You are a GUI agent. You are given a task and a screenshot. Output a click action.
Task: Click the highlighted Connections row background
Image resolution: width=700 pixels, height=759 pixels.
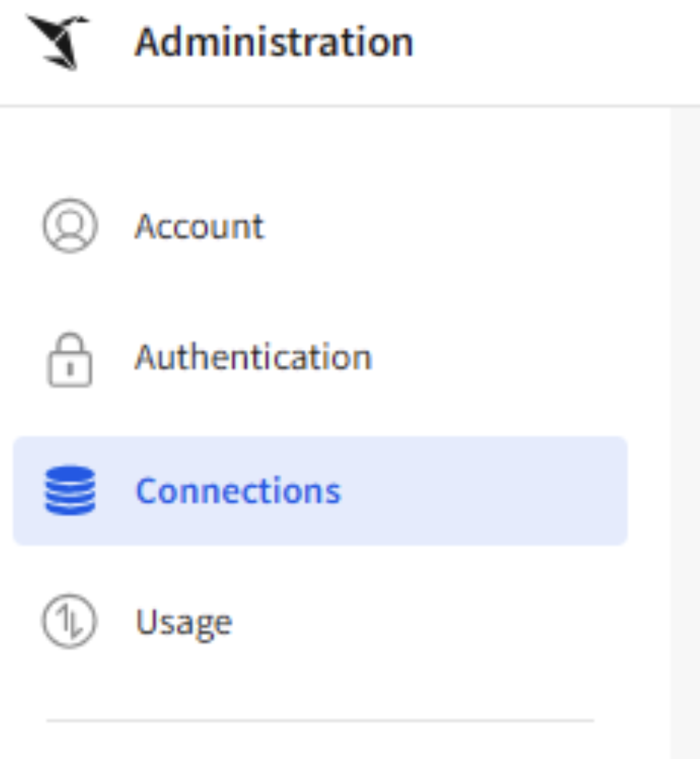pyautogui.click(x=481, y=491)
